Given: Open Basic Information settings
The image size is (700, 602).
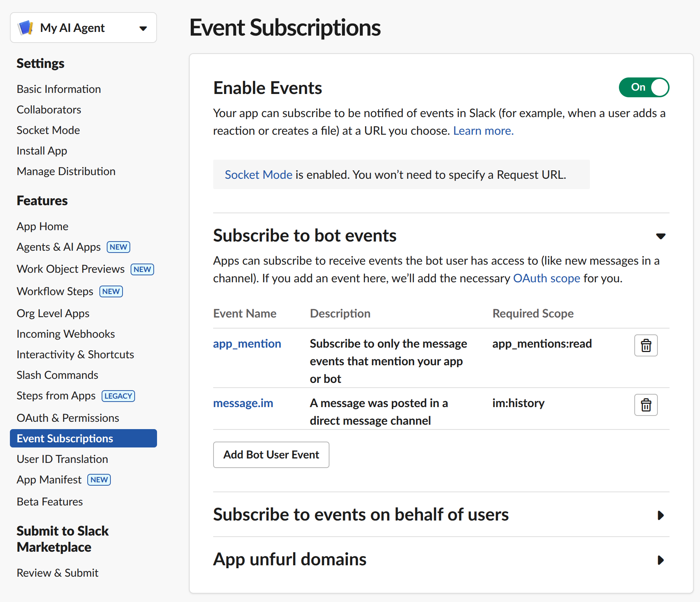Looking at the screenshot, I should point(58,89).
